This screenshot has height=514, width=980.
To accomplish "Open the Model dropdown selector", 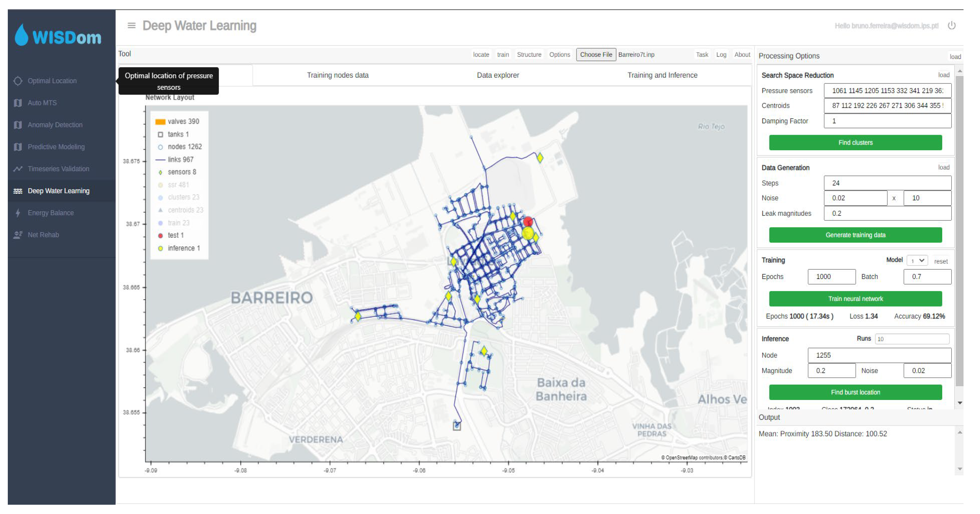I will coord(917,261).
